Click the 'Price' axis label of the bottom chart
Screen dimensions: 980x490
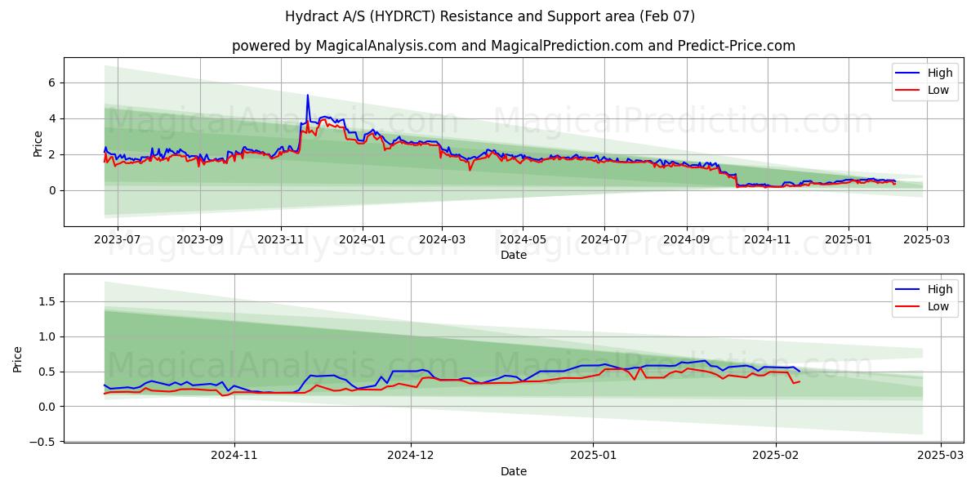click(x=18, y=359)
